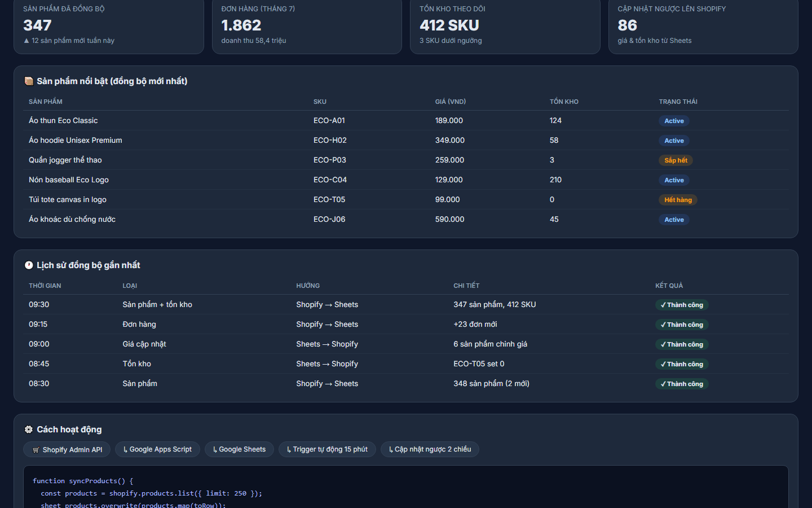This screenshot has height=508, width=812.
Task: Click the TỒN KHO column header in products table
Action: tap(564, 102)
